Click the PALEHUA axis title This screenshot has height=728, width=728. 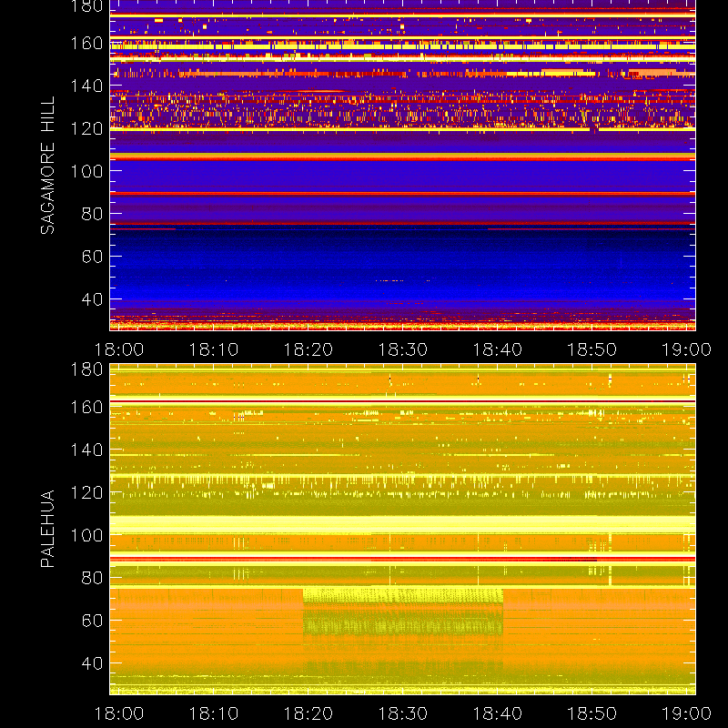pos(47,529)
